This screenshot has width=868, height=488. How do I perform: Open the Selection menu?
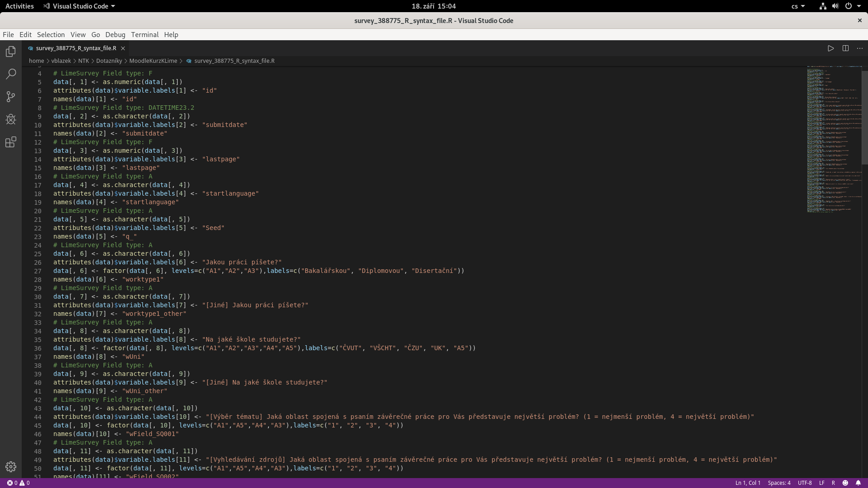(51, 35)
